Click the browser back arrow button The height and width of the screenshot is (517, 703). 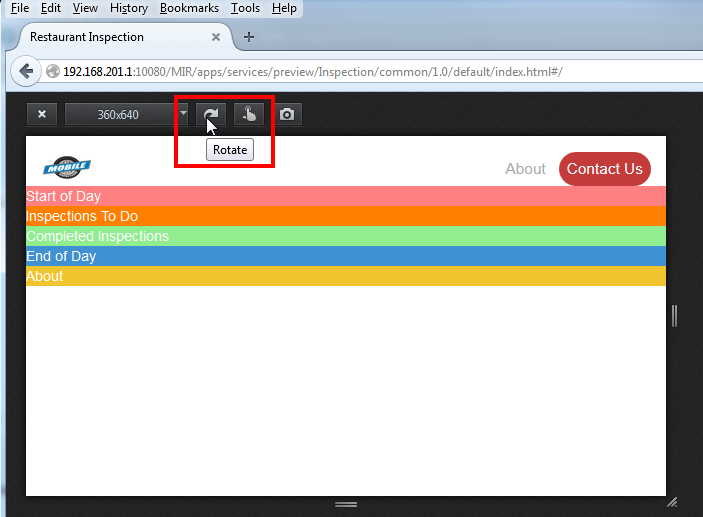(26, 71)
